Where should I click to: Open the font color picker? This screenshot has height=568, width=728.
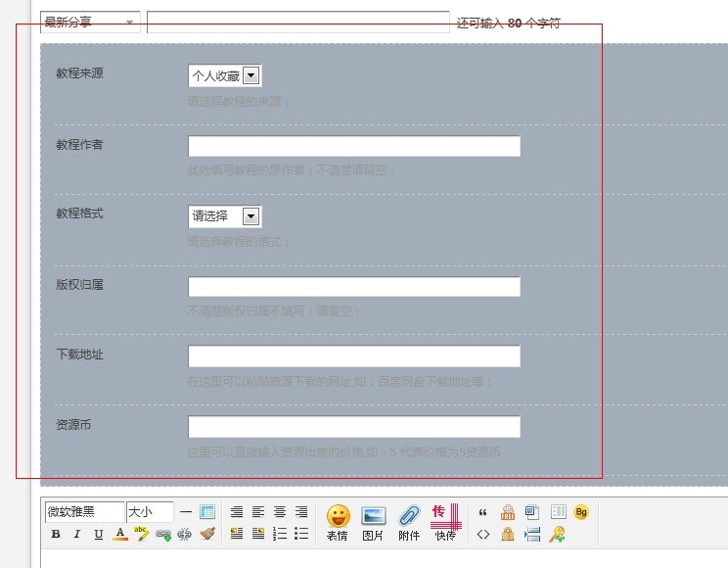(120, 534)
